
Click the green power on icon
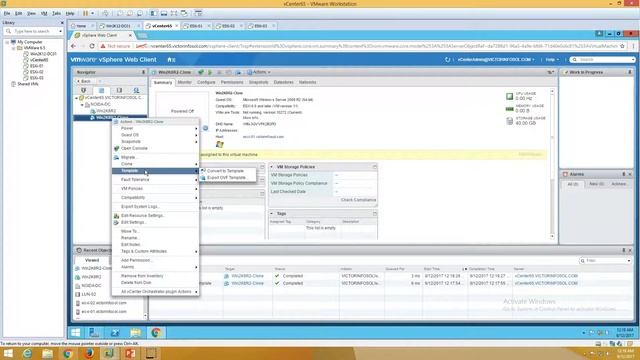(x=210, y=72)
